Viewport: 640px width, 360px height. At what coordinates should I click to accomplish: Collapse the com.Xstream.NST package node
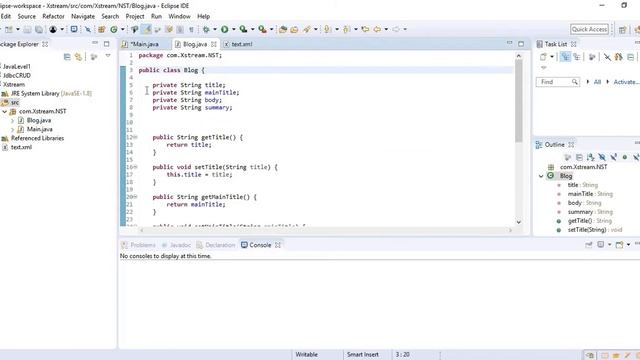[4, 111]
